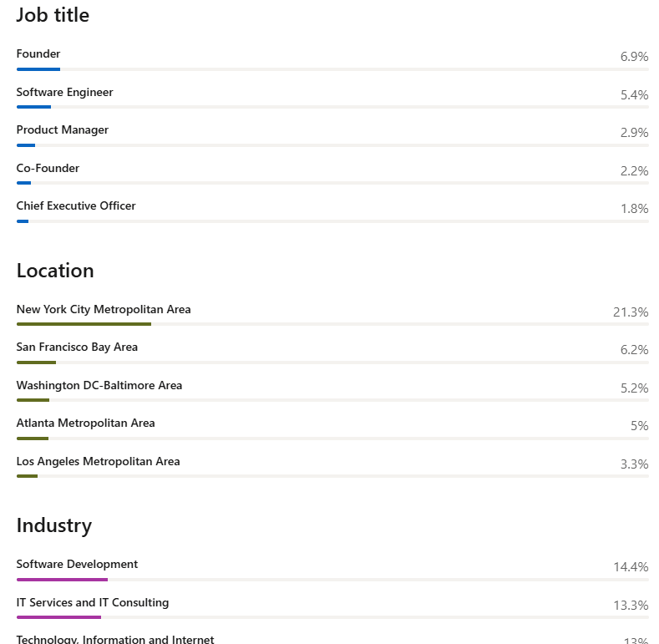Viewport: 659px width, 644px height.
Task: Select the Software Development industry label
Action: [x=77, y=565]
